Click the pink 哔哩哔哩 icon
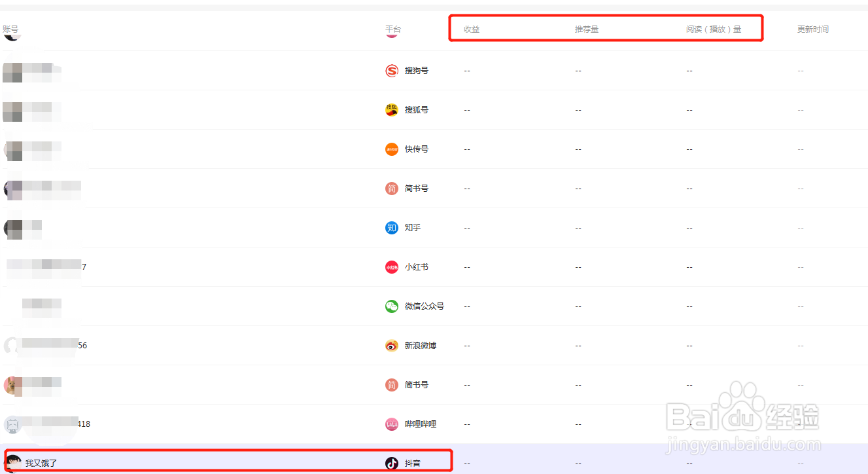The width and height of the screenshot is (868, 474). (x=391, y=424)
